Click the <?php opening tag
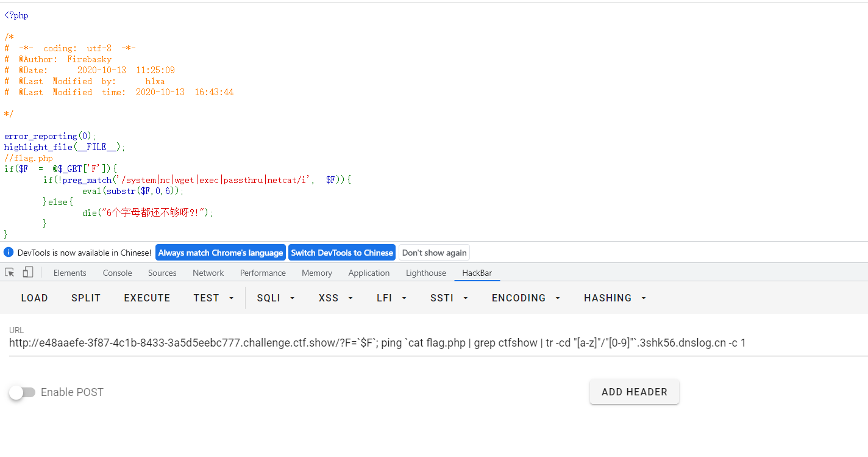 pos(16,15)
